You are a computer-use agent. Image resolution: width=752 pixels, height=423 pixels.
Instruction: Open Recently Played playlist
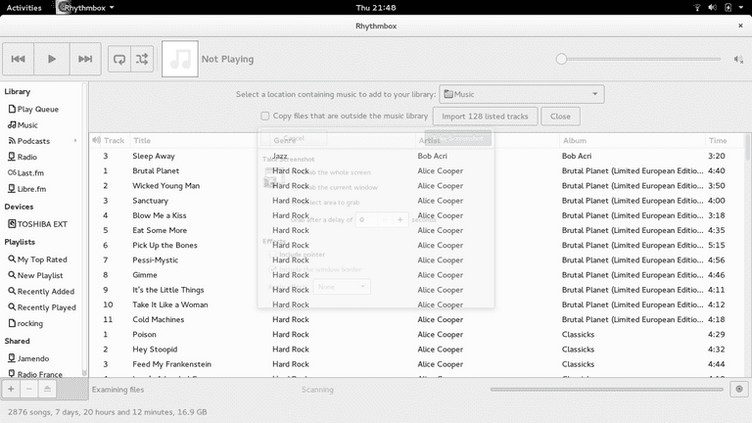point(42,307)
